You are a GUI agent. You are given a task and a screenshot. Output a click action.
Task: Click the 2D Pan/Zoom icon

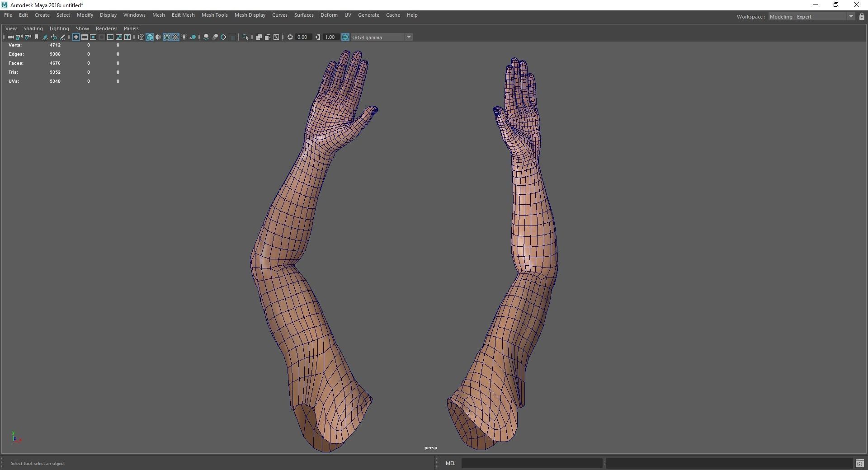click(54, 37)
